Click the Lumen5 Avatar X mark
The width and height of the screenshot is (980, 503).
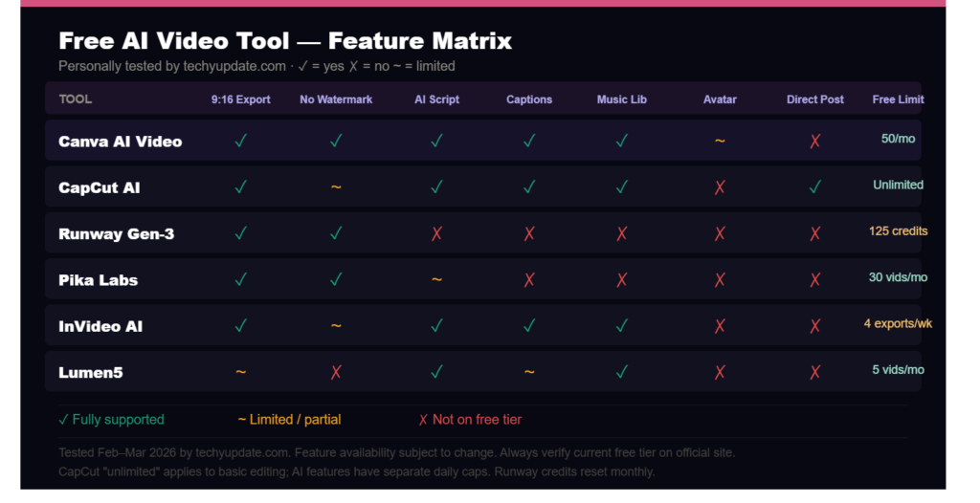click(720, 372)
